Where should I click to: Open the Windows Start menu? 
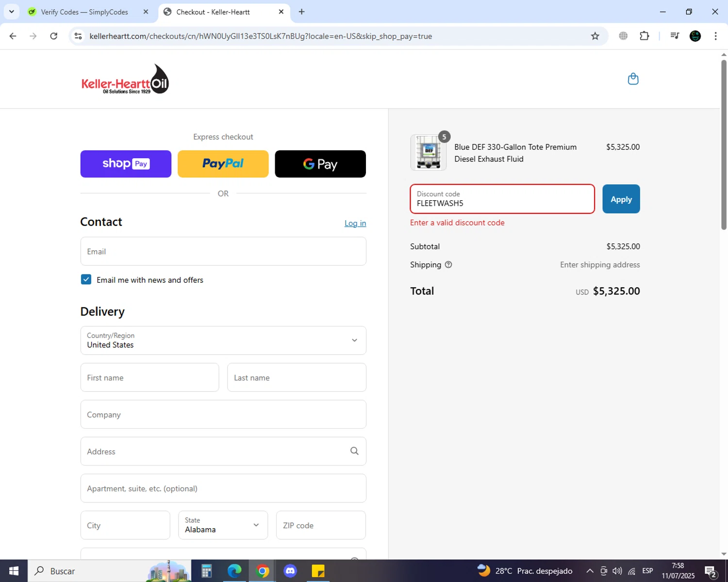click(14, 571)
